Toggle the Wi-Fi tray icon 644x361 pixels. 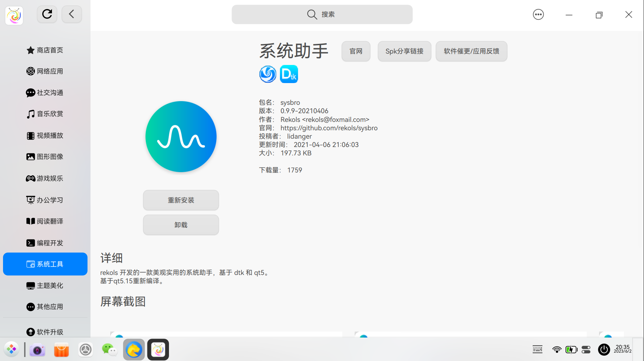(557, 349)
